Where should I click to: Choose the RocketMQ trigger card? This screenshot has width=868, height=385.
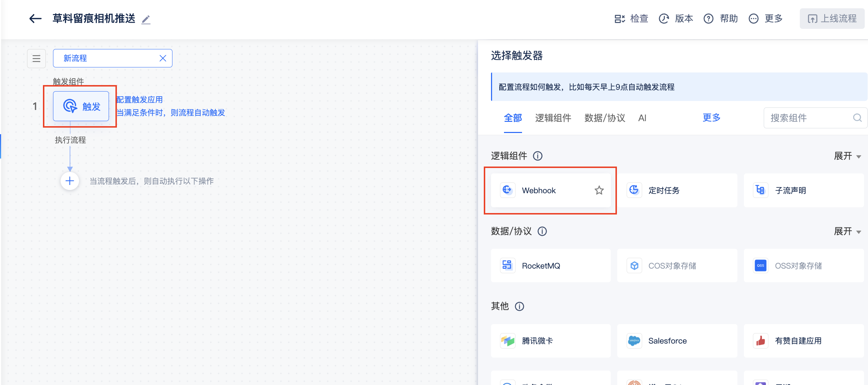point(551,266)
